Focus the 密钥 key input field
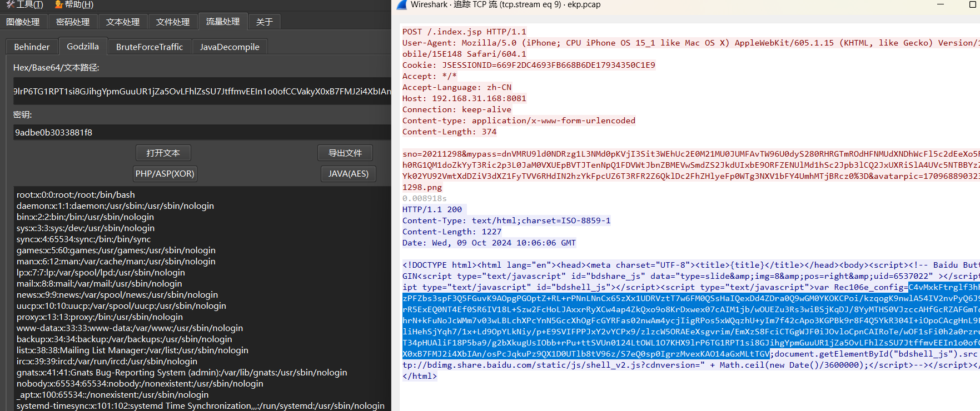 202,132
